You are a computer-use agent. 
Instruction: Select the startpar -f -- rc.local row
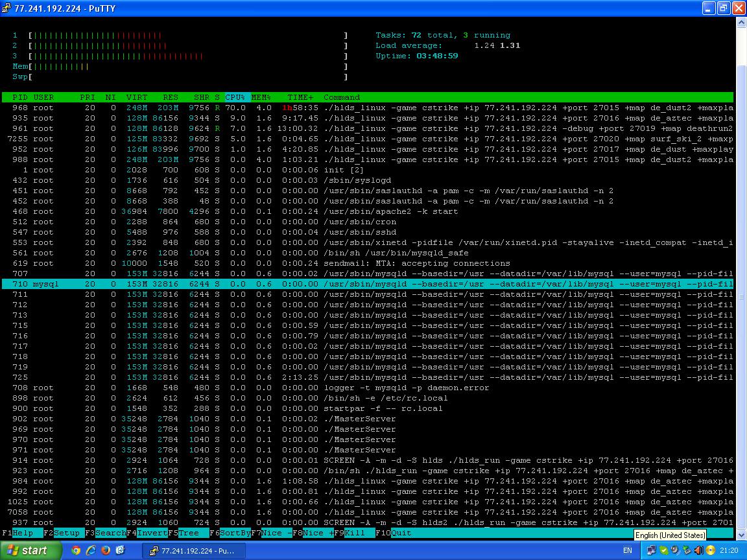click(367, 408)
